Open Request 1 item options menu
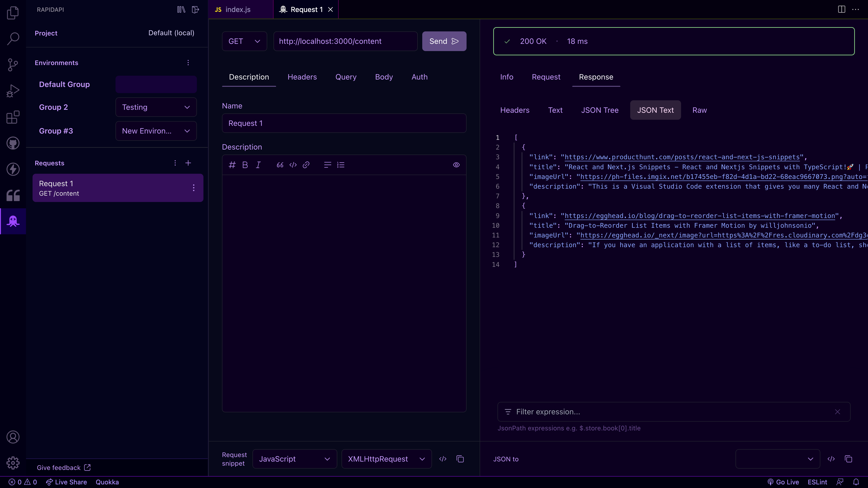This screenshot has width=868, height=488. point(193,188)
